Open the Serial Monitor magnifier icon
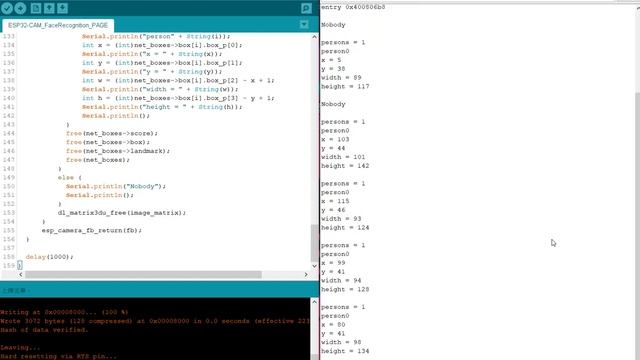This screenshot has width=640, height=360. pyautogui.click(x=306, y=8)
